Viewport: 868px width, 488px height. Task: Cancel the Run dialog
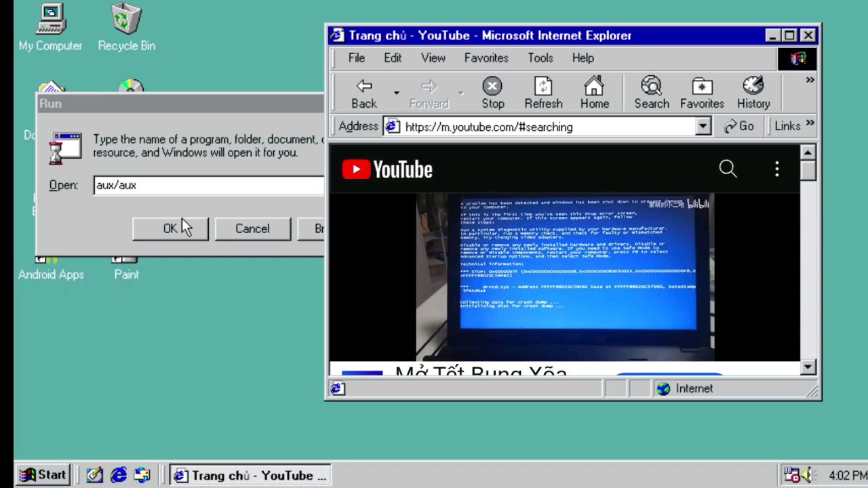252,229
